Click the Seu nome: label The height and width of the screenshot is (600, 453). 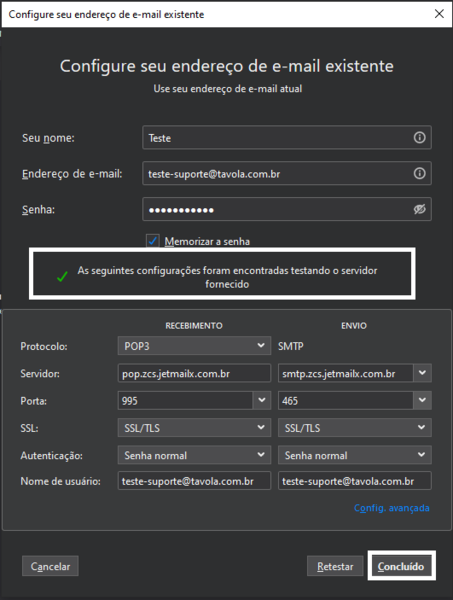coord(48,138)
